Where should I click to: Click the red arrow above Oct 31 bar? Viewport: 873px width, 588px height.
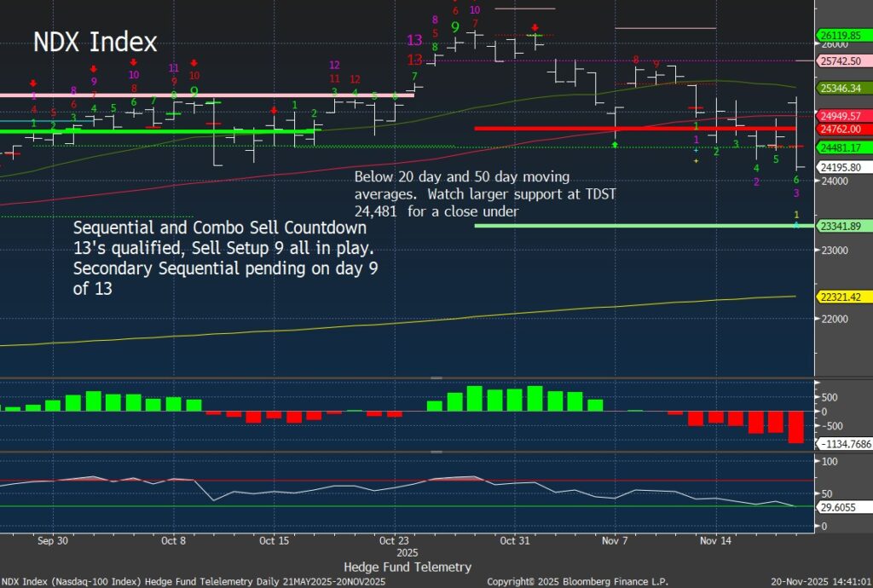(535, 27)
